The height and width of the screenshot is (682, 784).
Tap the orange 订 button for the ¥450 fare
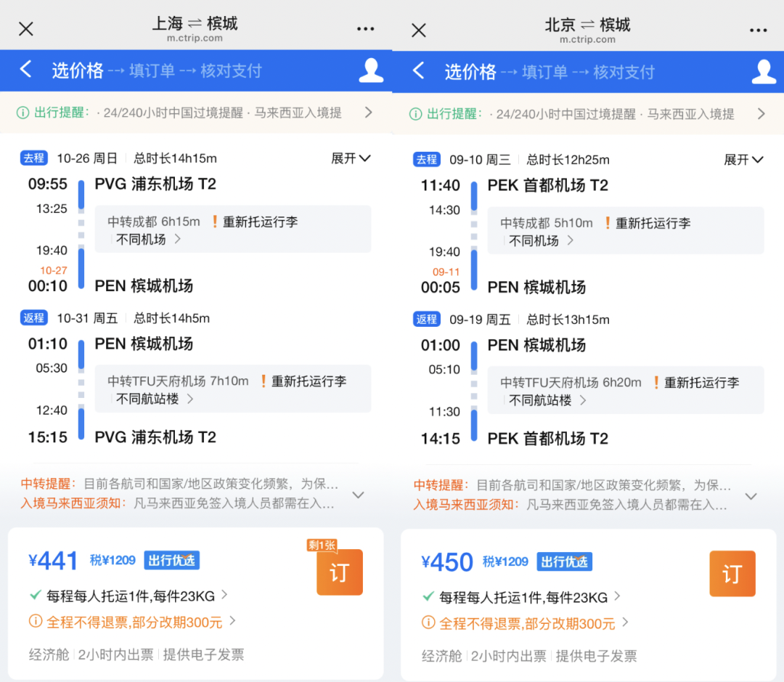(732, 573)
